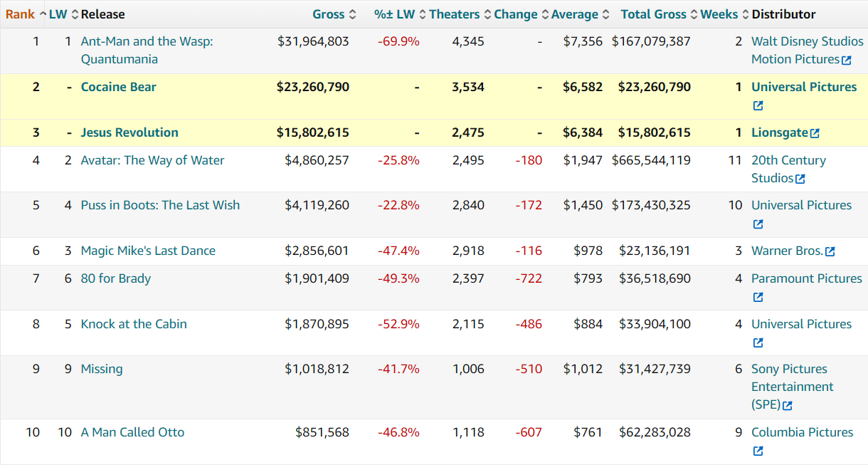Click external link icon beside 20th Century Studios

(x=800, y=179)
